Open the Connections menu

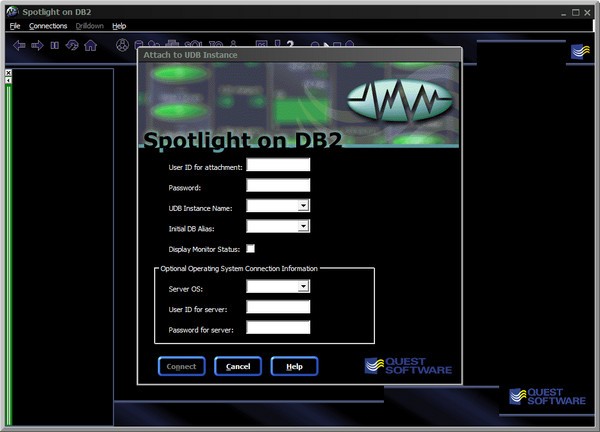[x=48, y=26]
